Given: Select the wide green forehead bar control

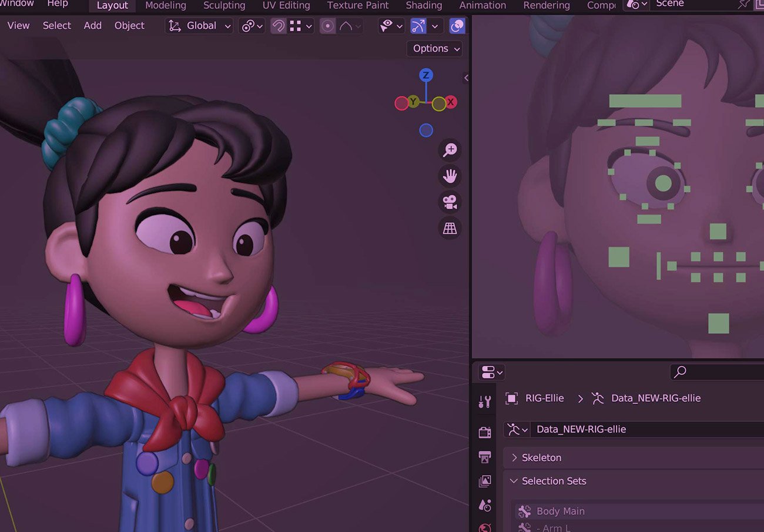Looking at the screenshot, I should [x=645, y=101].
